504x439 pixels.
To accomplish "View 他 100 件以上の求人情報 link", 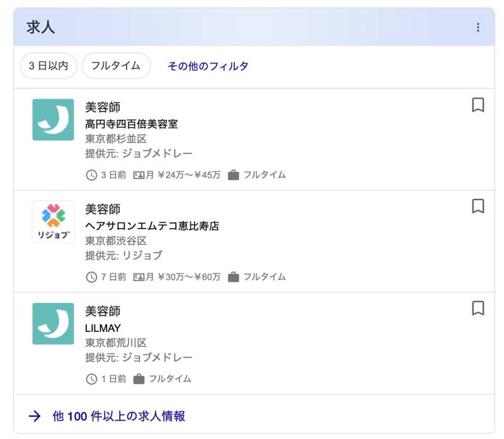I will 118,416.
